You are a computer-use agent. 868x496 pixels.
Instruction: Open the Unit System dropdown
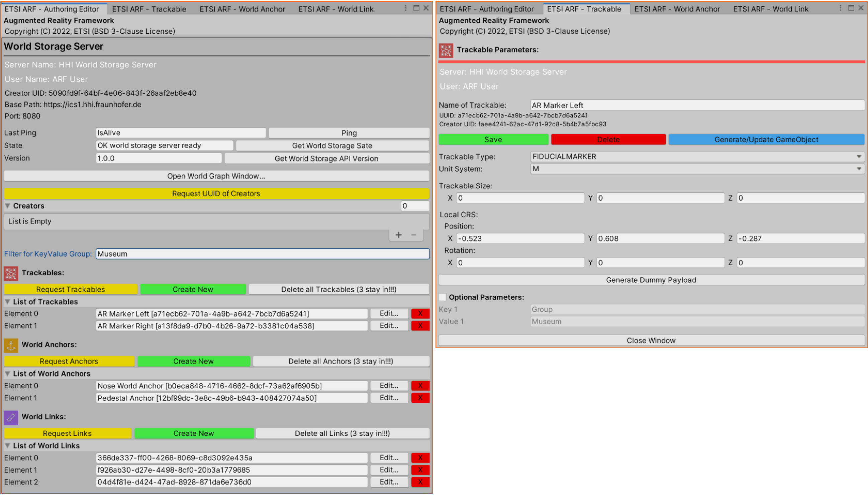[697, 169]
